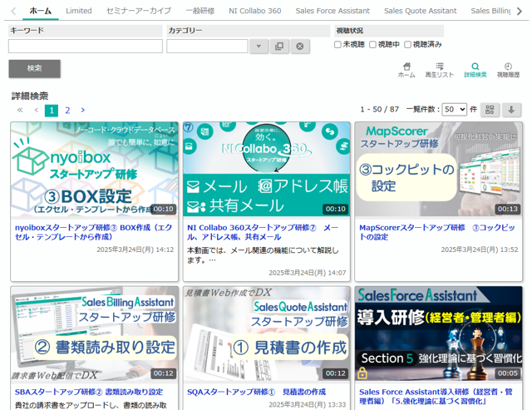This screenshot has width=532, height=410.
Task: Click date text 2025年3月24日(月) 13:52
Action: tap(480, 249)
